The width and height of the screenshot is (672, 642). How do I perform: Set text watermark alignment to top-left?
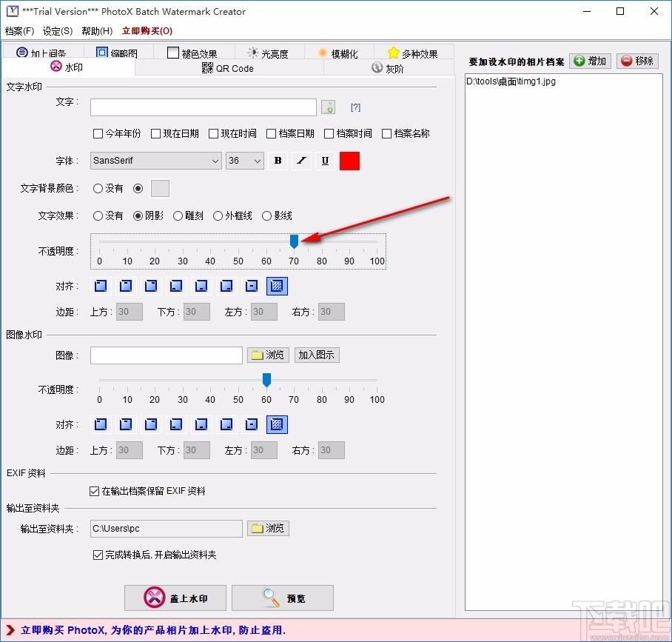tap(101, 286)
